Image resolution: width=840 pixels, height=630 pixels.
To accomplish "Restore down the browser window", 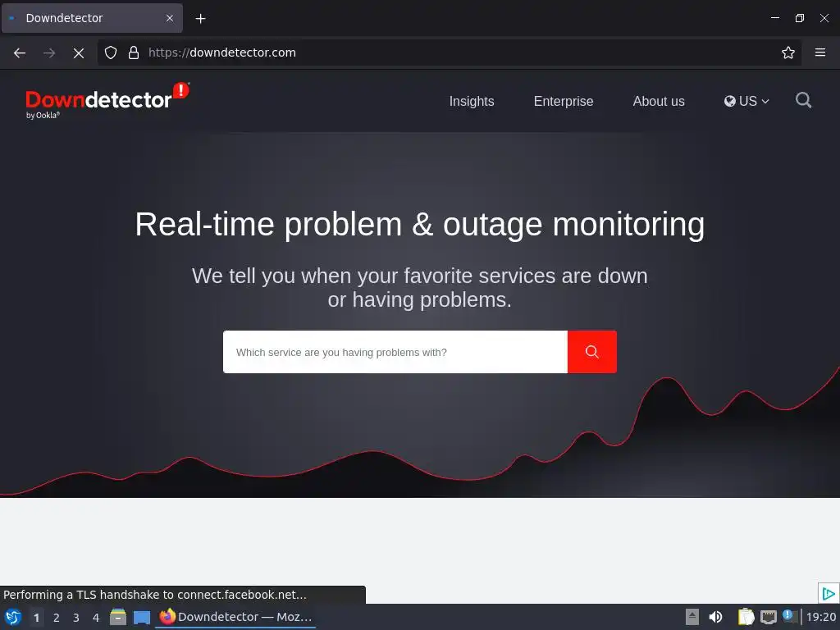I will (x=800, y=18).
